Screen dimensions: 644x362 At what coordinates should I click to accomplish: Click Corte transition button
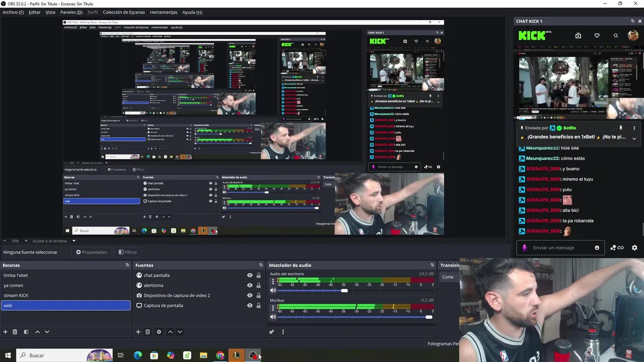click(x=448, y=277)
